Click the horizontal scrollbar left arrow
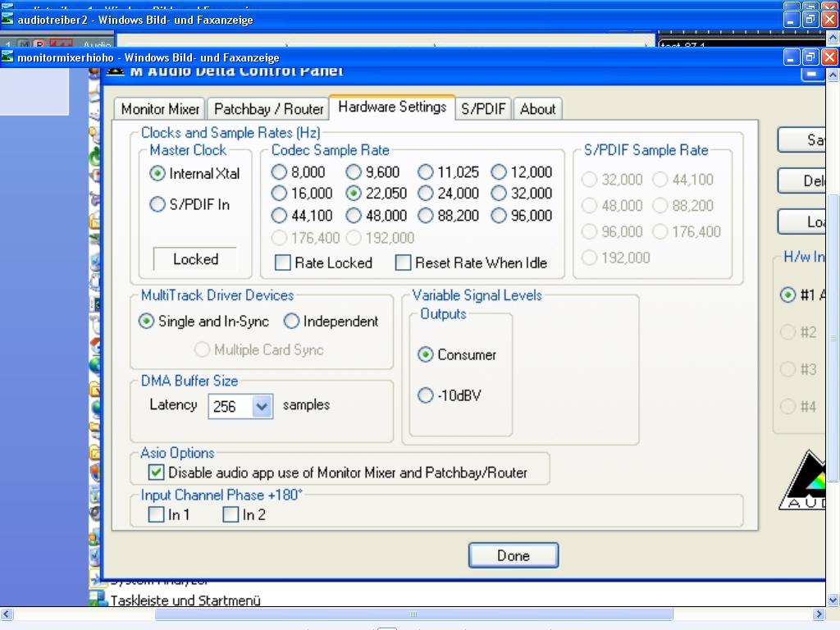The image size is (840, 630). [x=7, y=614]
